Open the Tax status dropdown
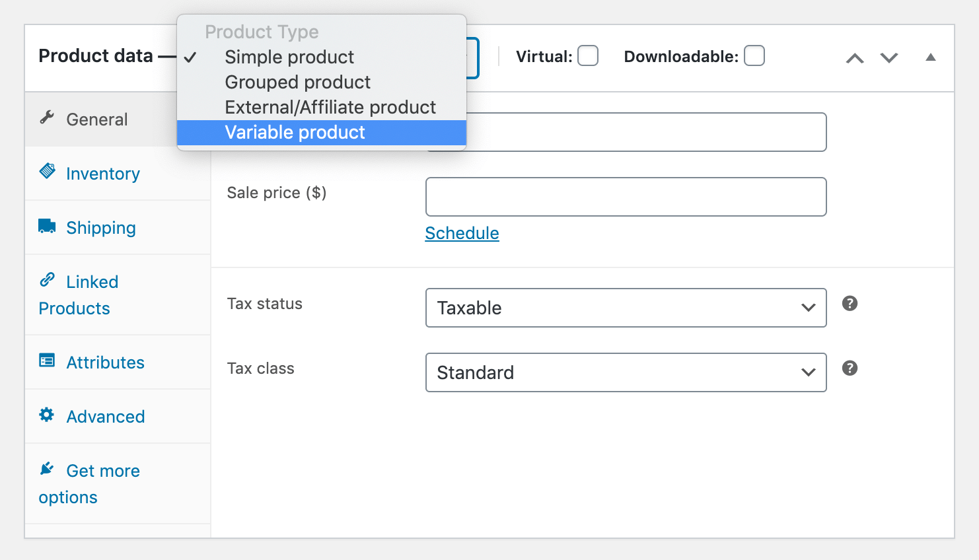 pos(626,308)
